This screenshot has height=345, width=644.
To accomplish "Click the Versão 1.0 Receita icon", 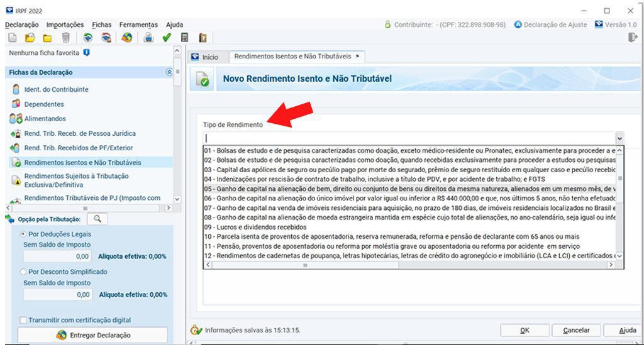I will click(599, 25).
